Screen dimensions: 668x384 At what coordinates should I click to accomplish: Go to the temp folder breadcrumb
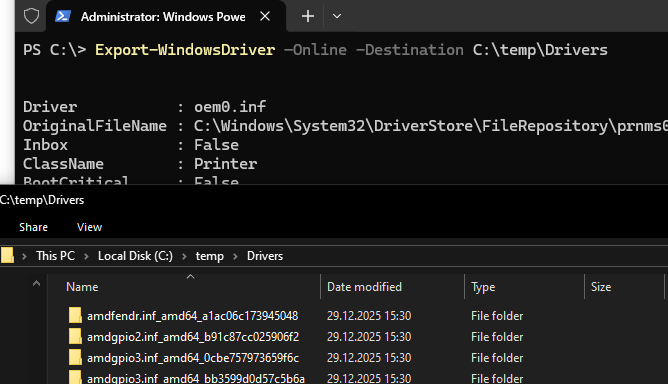click(210, 256)
